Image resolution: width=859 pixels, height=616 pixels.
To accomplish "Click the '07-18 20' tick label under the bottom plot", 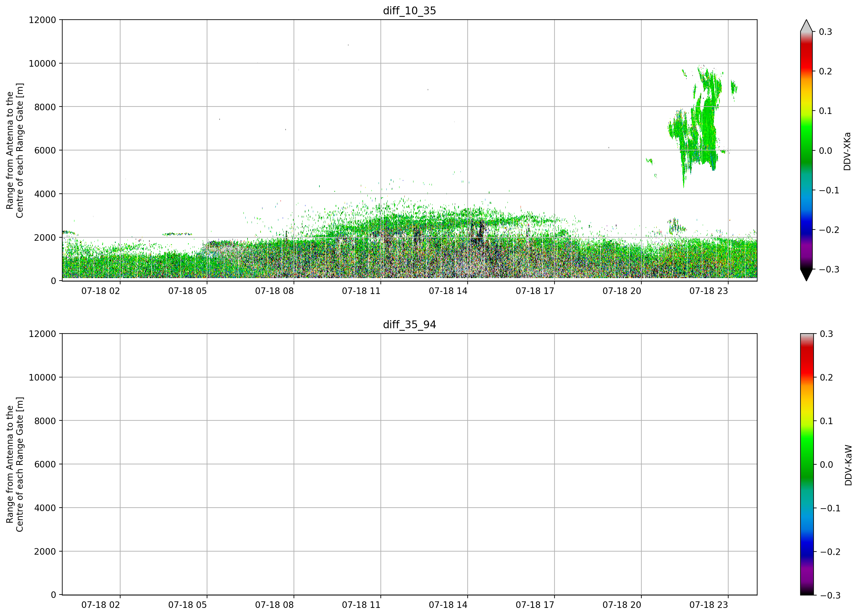I will tap(622, 605).
